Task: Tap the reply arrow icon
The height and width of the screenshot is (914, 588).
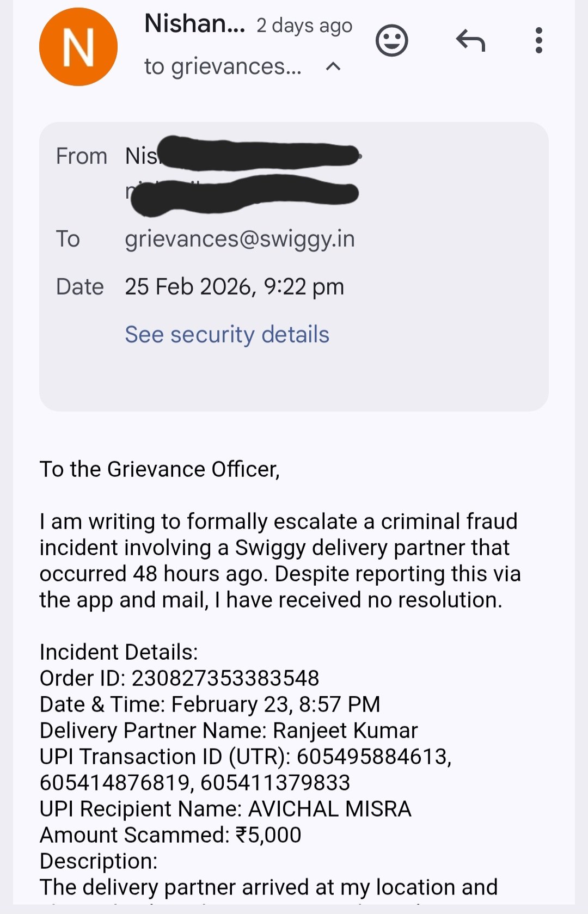Action: 470,41
